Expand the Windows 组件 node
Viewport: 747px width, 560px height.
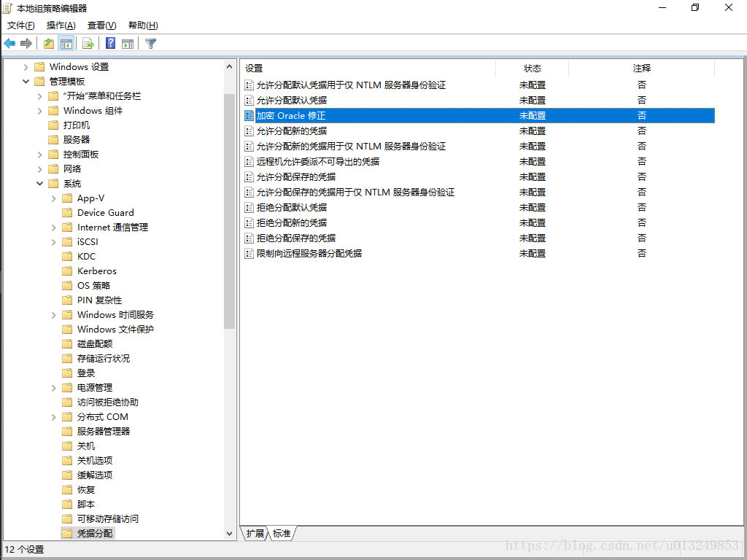click(40, 111)
